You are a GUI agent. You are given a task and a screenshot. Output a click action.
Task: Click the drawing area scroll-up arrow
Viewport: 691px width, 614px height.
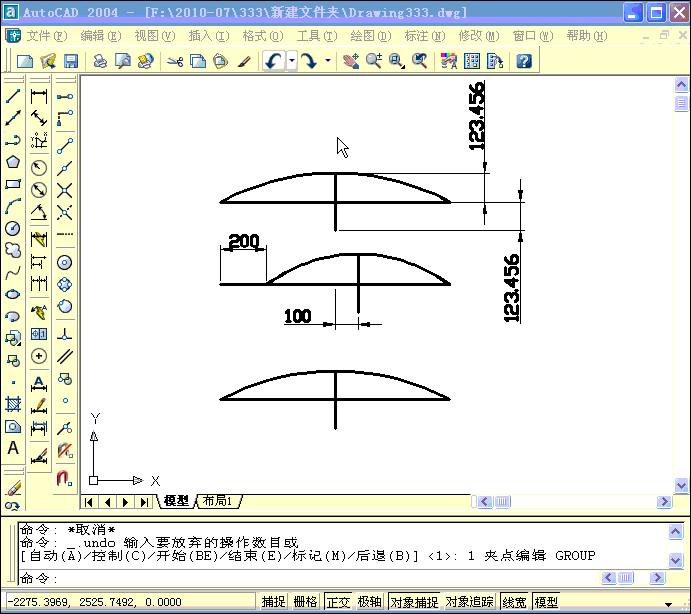pyautogui.click(x=681, y=84)
